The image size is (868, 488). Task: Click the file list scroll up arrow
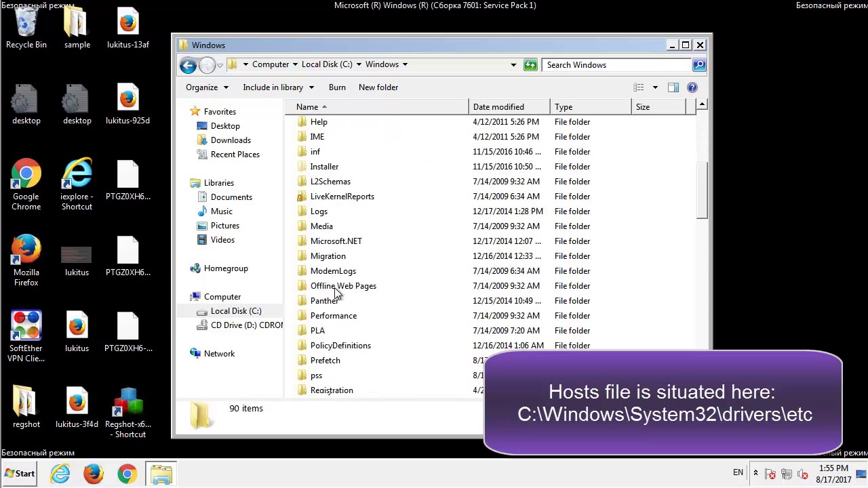702,105
